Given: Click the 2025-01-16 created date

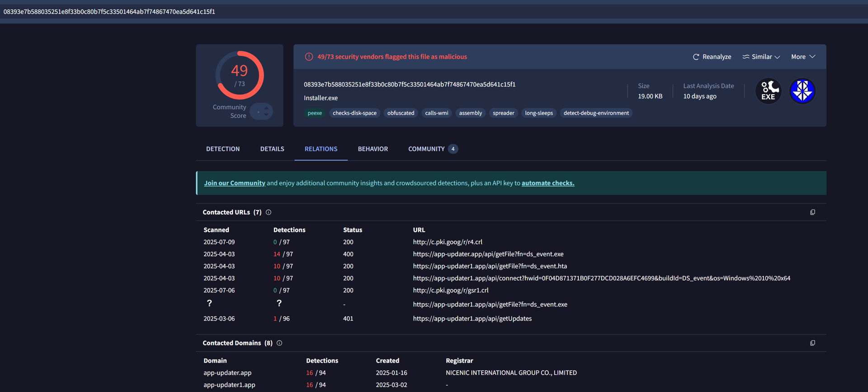Looking at the screenshot, I should [x=392, y=373].
